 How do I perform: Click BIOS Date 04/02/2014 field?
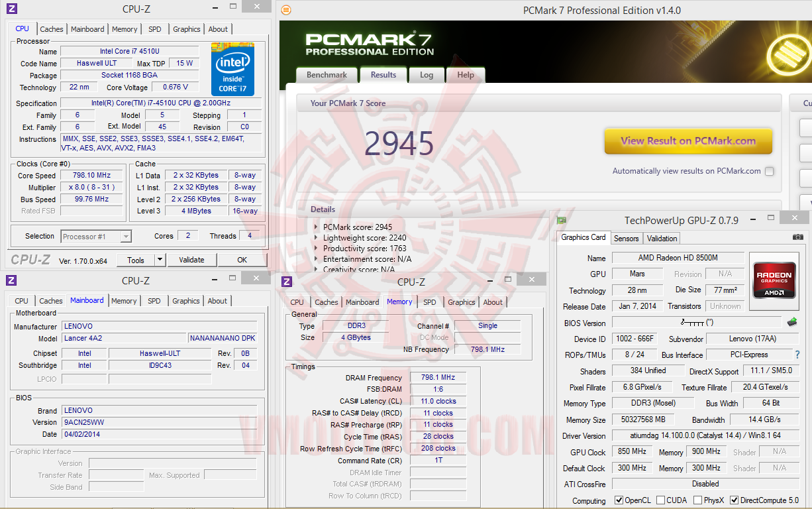click(x=160, y=434)
